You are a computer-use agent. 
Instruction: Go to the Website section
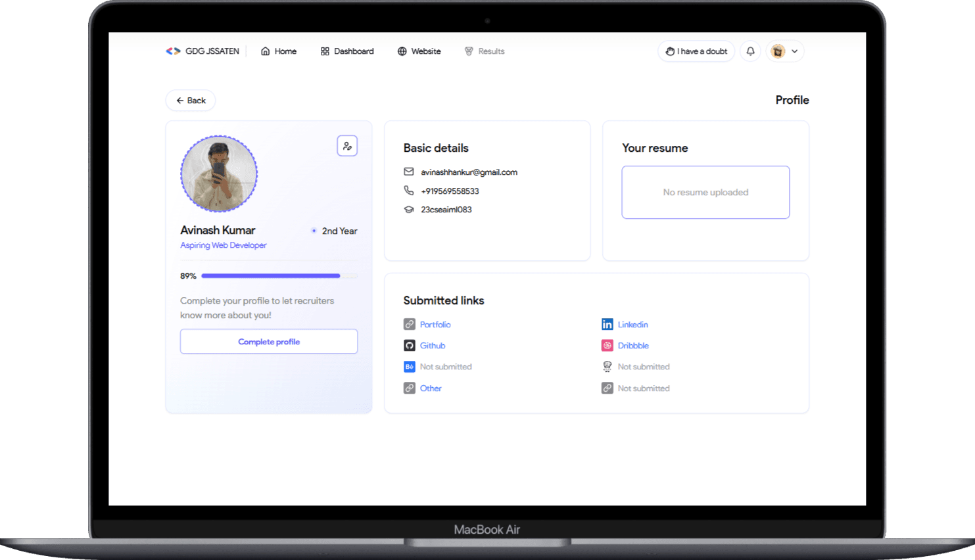(x=419, y=51)
